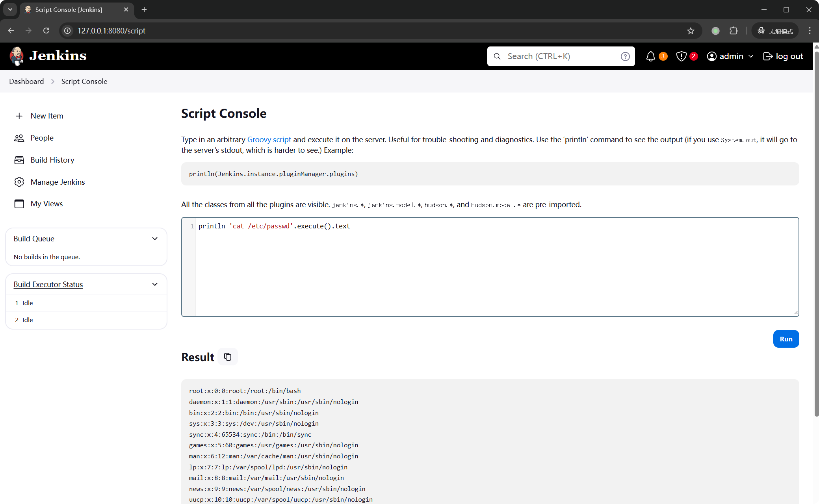Open the security warnings shield icon
The width and height of the screenshot is (819, 504).
681,56
